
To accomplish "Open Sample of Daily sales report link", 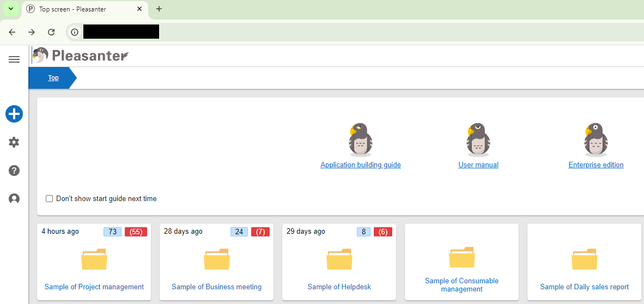I will [x=585, y=287].
